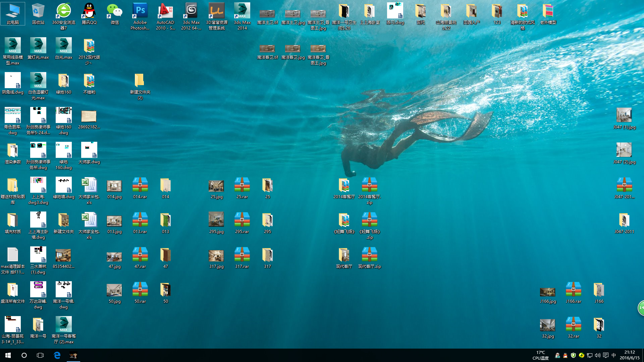644x362 pixels.
Task: Select the 3D溜溜资源管理系统 shortcut
Action: point(216,12)
